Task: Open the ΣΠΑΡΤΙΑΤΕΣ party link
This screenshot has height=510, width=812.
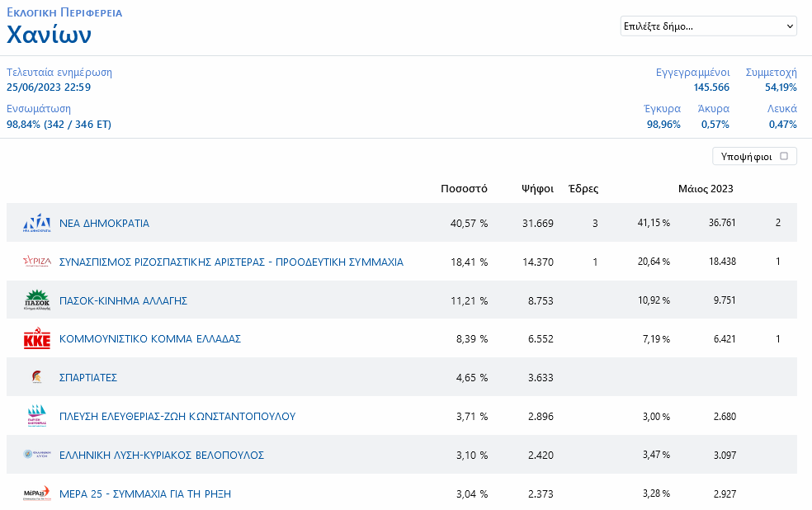Action: point(88,377)
